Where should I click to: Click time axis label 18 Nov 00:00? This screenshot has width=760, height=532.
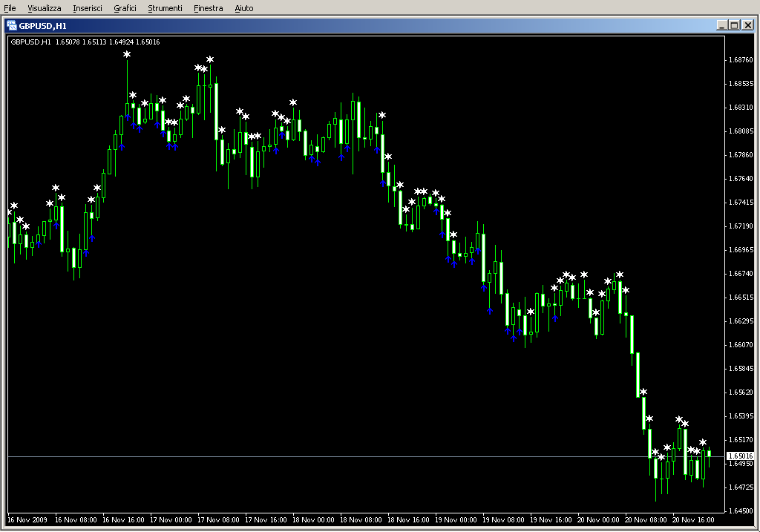coord(314,520)
